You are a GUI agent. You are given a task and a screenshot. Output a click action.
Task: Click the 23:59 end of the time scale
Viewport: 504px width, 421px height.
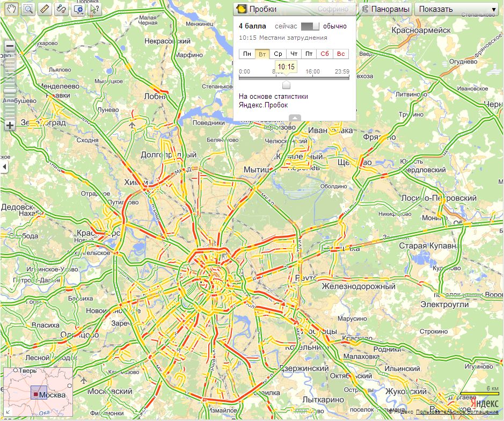point(342,71)
